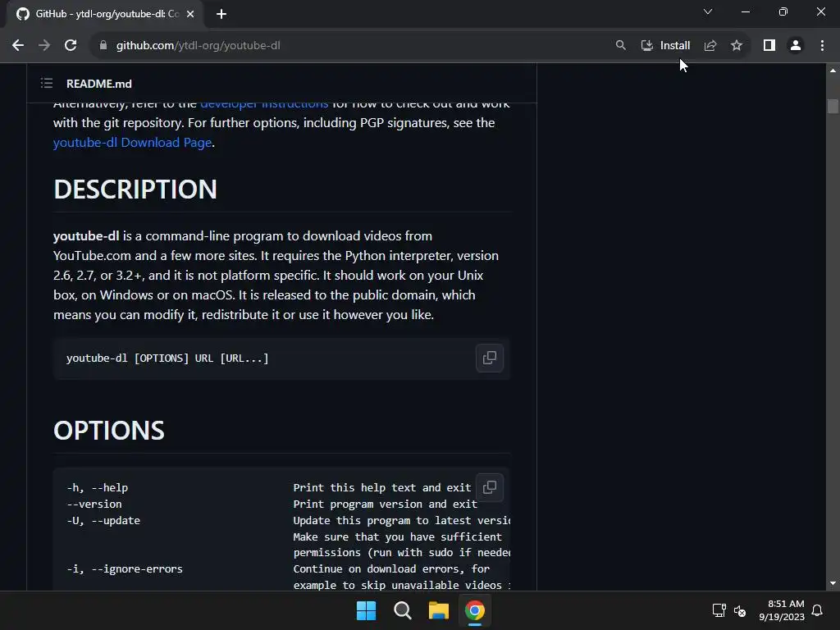
Task: View site info via the lock icon
Action: pyautogui.click(x=103, y=46)
